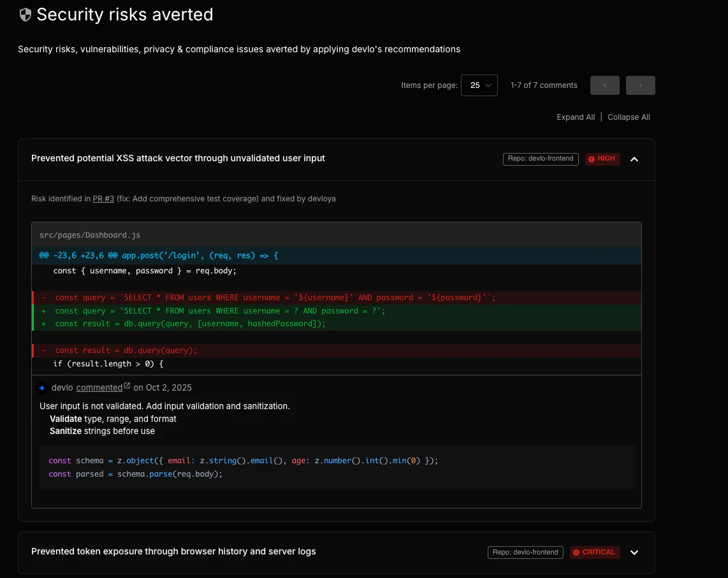Toggle the second card's chevron to show details
Image resolution: width=728 pixels, height=578 pixels.
tap(634, 552)
